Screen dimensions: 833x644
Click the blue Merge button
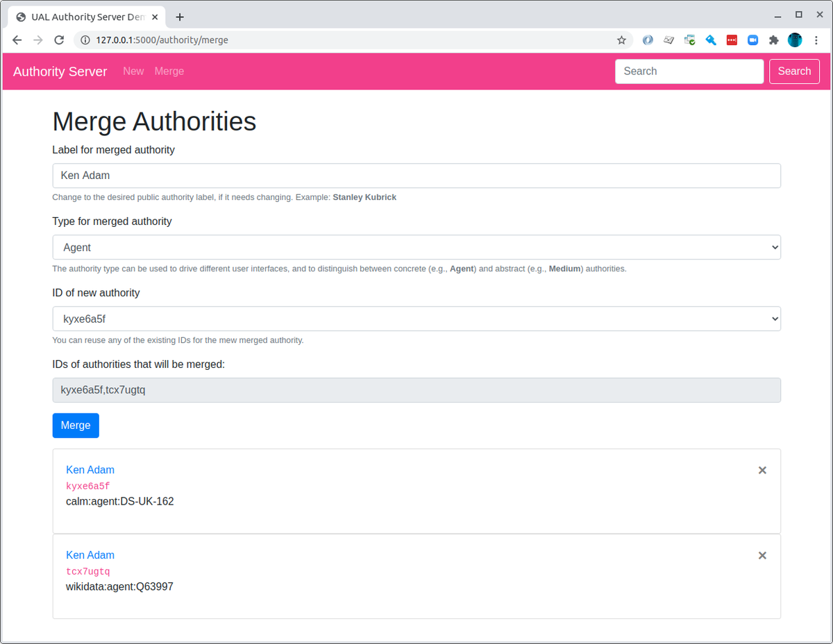click(75, 425)
